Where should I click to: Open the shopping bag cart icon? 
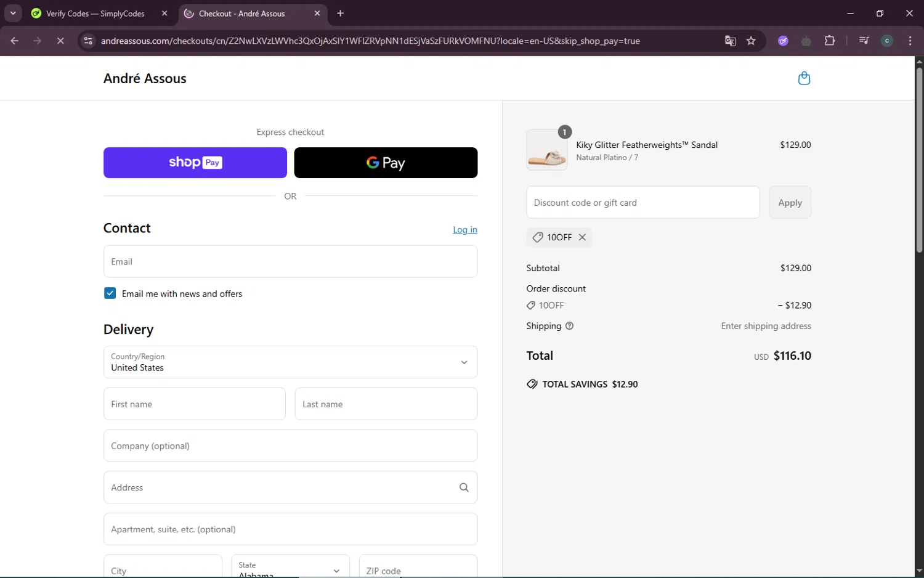(x=804, y=78)
